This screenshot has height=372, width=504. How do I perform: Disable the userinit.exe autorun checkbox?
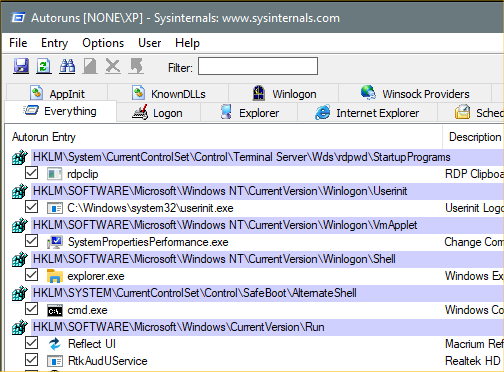[31, 207]
